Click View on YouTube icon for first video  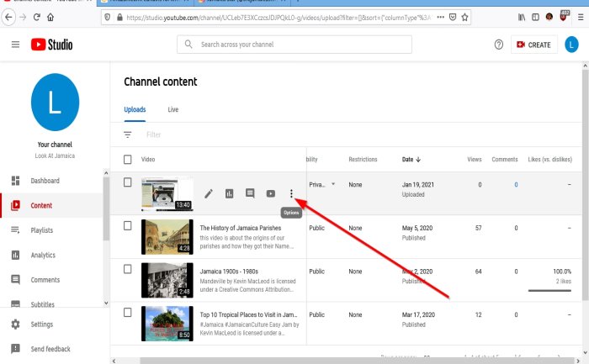coord(271,193)
